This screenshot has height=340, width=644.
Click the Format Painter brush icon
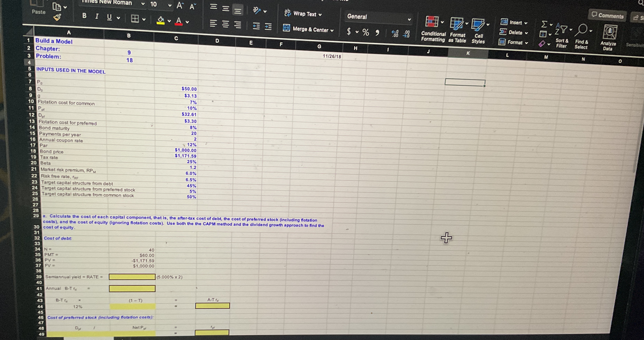click(x=57, y=17)
